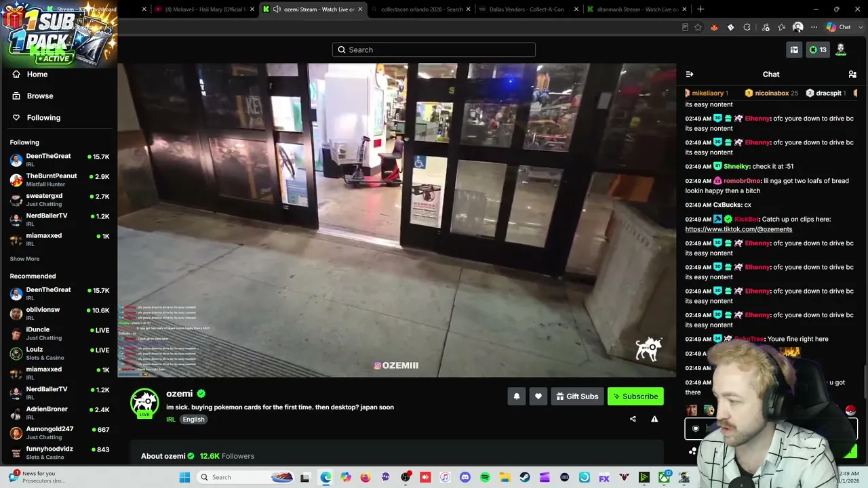Report the stream using warning icon

click(654, 419)
